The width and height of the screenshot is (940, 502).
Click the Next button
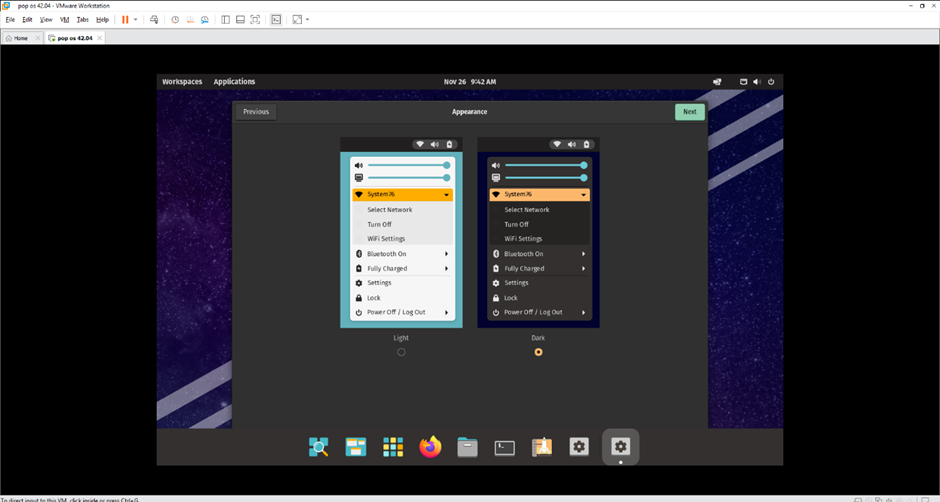pos(689,112)
